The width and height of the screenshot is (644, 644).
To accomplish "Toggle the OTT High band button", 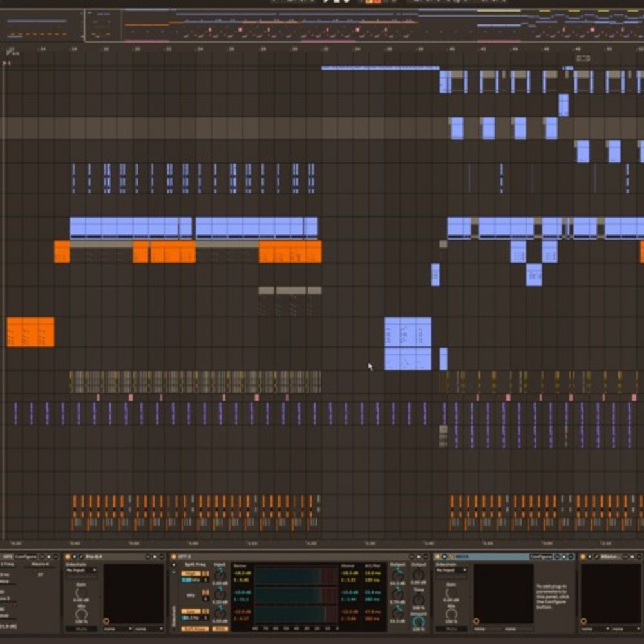I will pyautogui.click(x=191, y=573).
